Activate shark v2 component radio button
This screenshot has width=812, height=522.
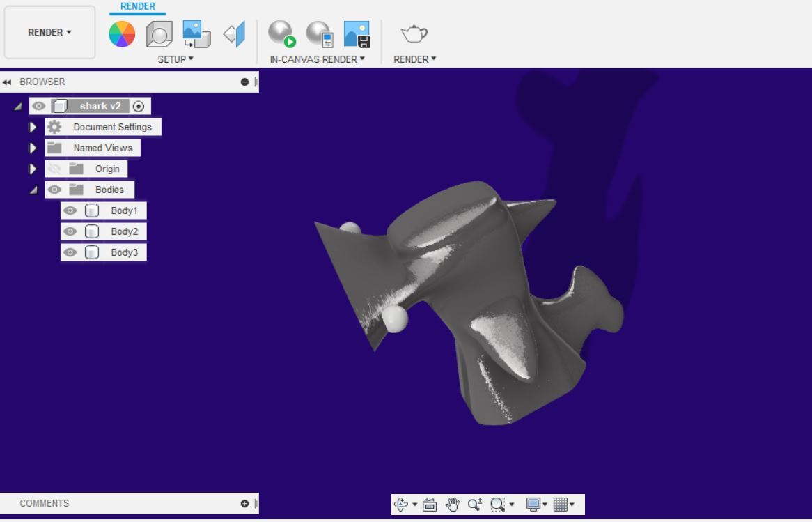[139, 106]
